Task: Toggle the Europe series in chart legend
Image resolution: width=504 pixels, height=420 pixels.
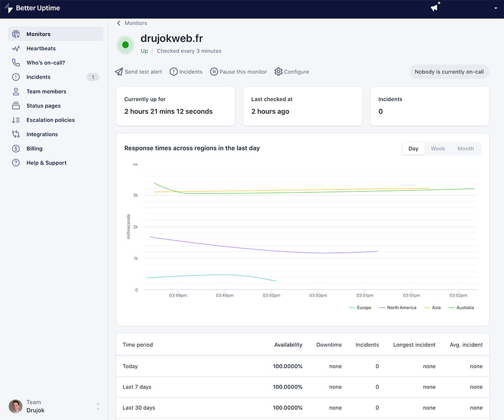Action: [x=360, y=308]
